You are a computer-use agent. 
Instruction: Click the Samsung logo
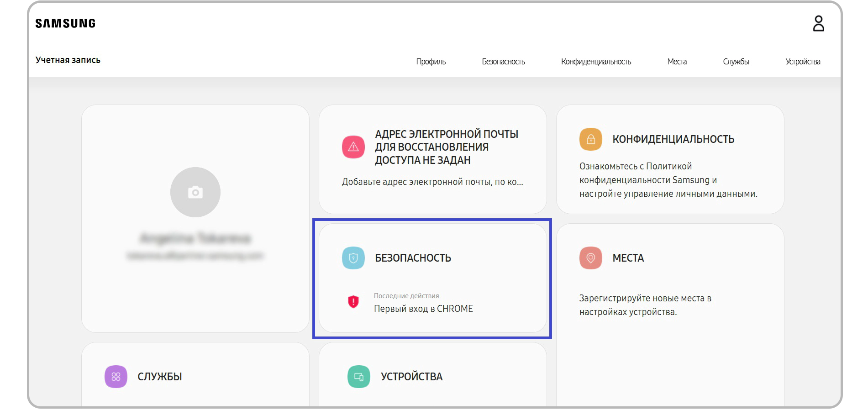(65, 24)
